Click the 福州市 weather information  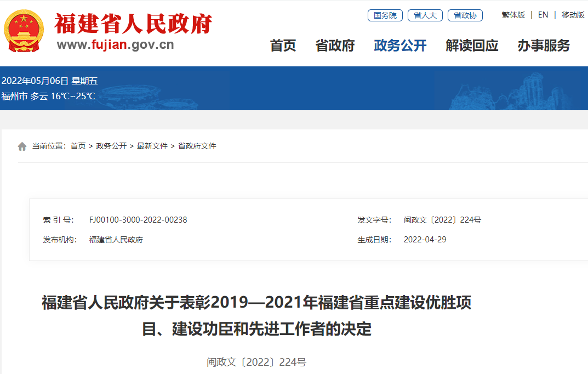48,97
